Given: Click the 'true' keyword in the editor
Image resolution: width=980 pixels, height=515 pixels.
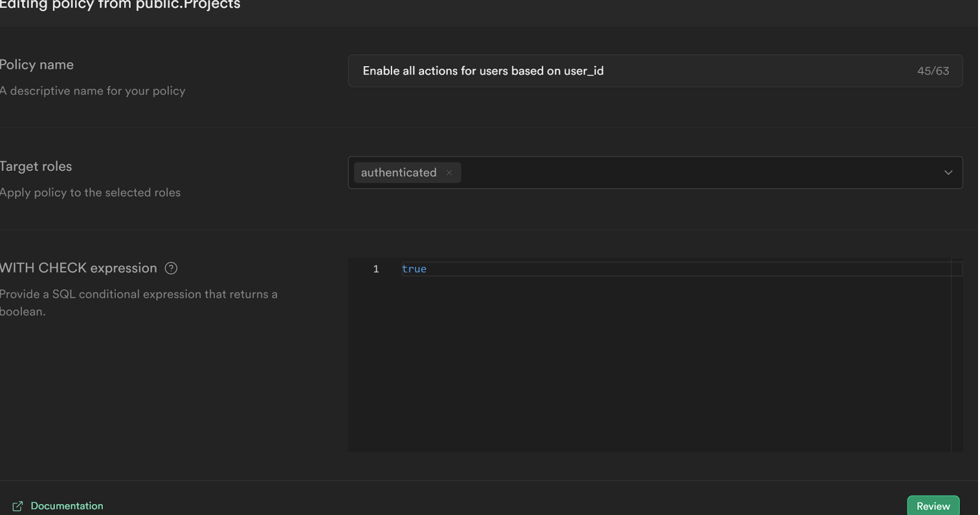Looking at the screenshot, I should [x=414, y=269].
